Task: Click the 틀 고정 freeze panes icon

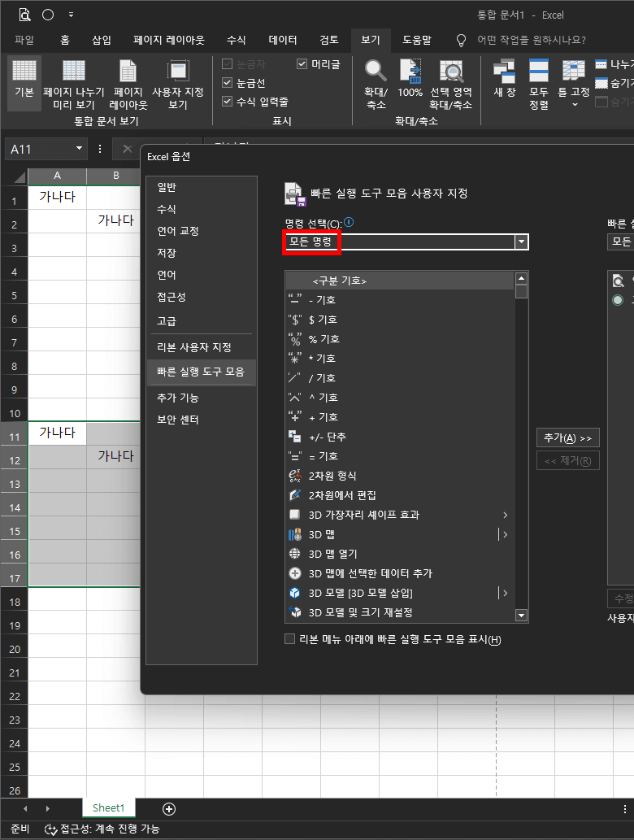Action: point(574,71)
